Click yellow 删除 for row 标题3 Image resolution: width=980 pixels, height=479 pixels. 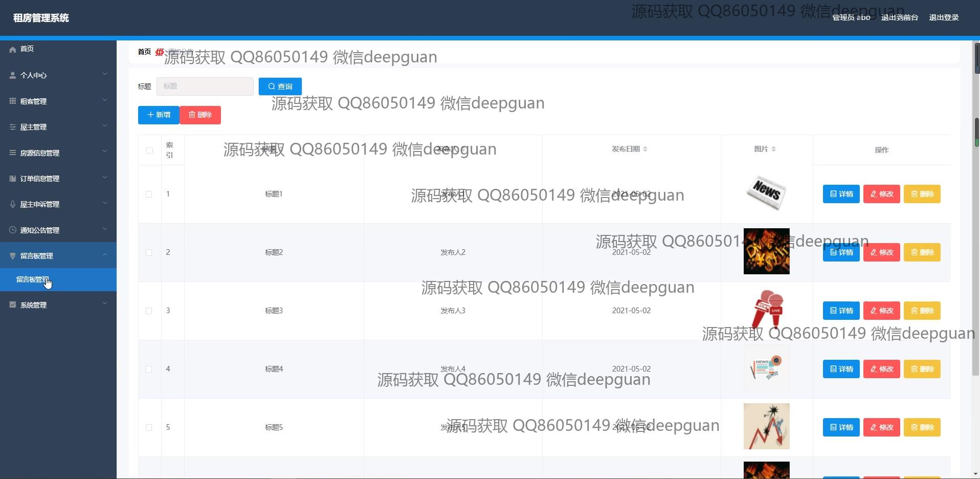click(x=922, y=311)
